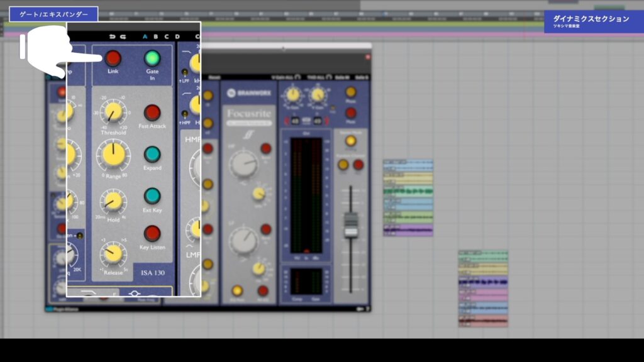644x362 pixels.
Task: Select preset slot D
Action: click(177, 36)
